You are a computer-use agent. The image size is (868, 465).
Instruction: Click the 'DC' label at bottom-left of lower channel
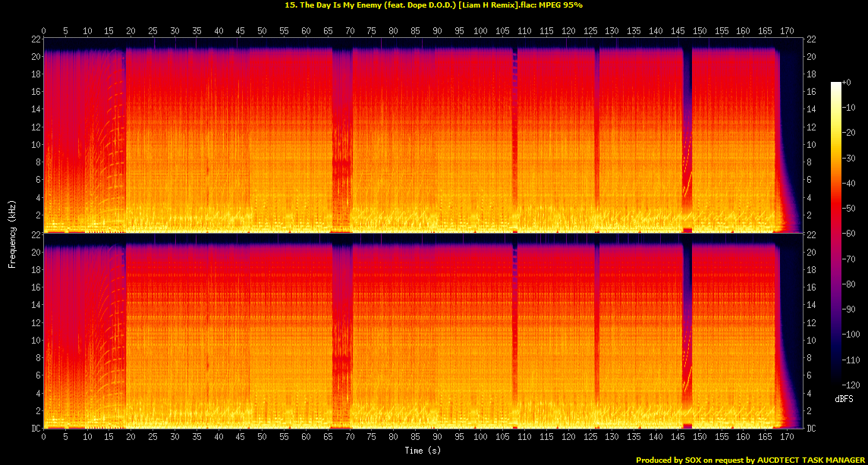35,429
